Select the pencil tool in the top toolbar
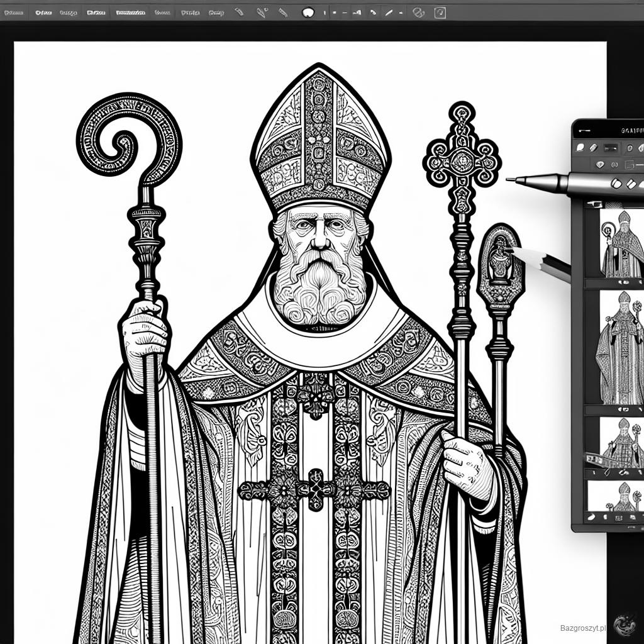This screenshot has width=644, height=644. (x=239, y=12)
